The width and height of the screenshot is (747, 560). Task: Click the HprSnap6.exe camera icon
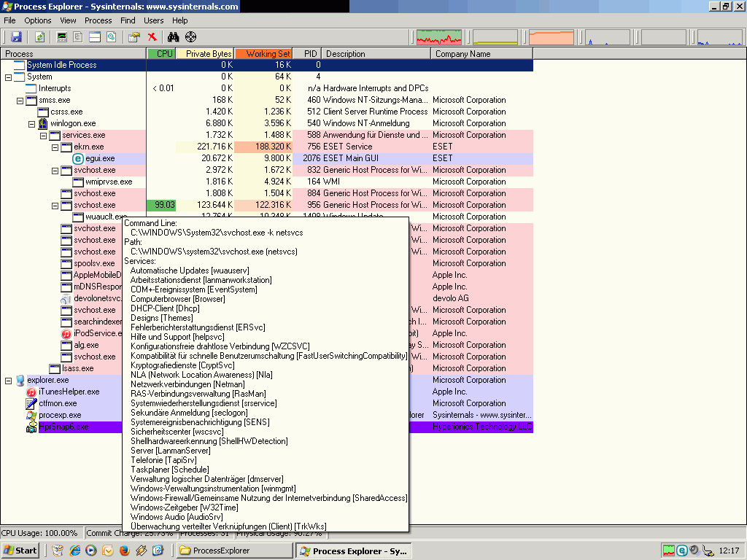click(31, 427)
